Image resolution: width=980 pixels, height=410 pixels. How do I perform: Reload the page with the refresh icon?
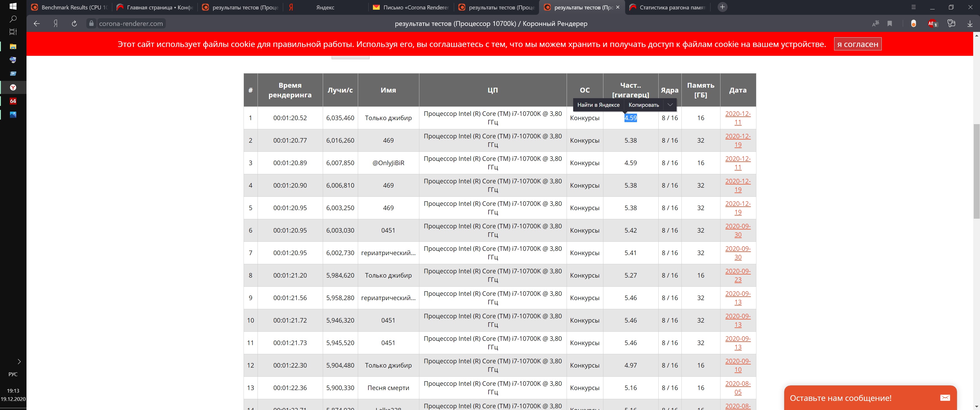coord(74,24)
